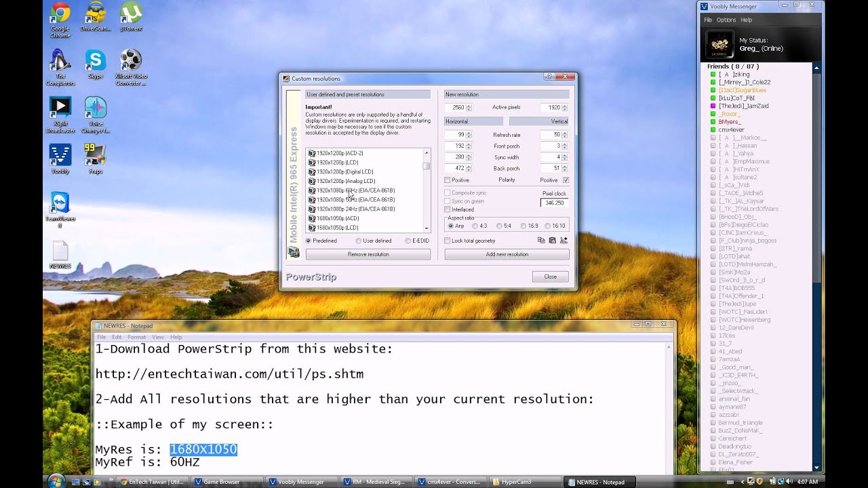The image size is (868, 488).
Task: Open the HyperCam3 taskbar button
Action: pyautogui.click(x=525, y=482)
